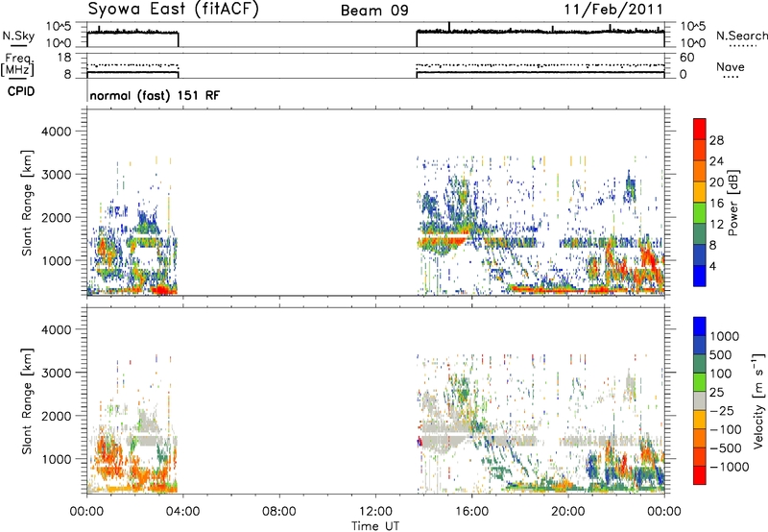Click the "16" label on the power colorbar
768x532 pixels.
coord(716,204)
